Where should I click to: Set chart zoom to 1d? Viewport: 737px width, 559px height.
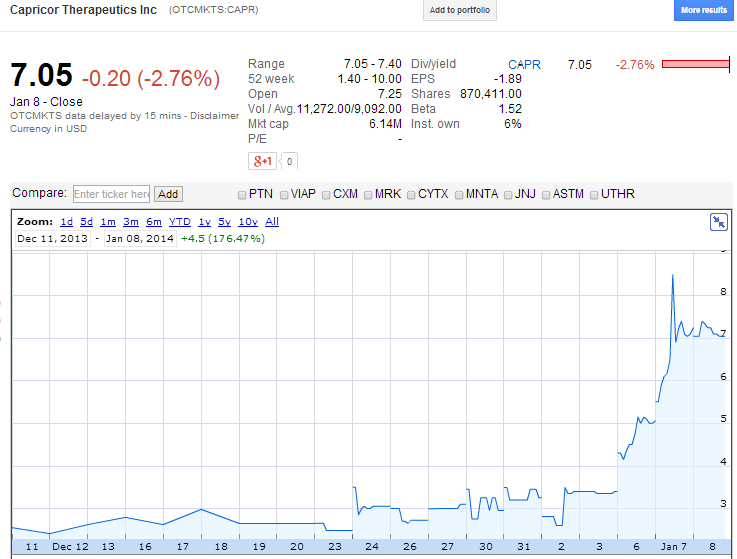pyautogui.click(x=66, y=221)
